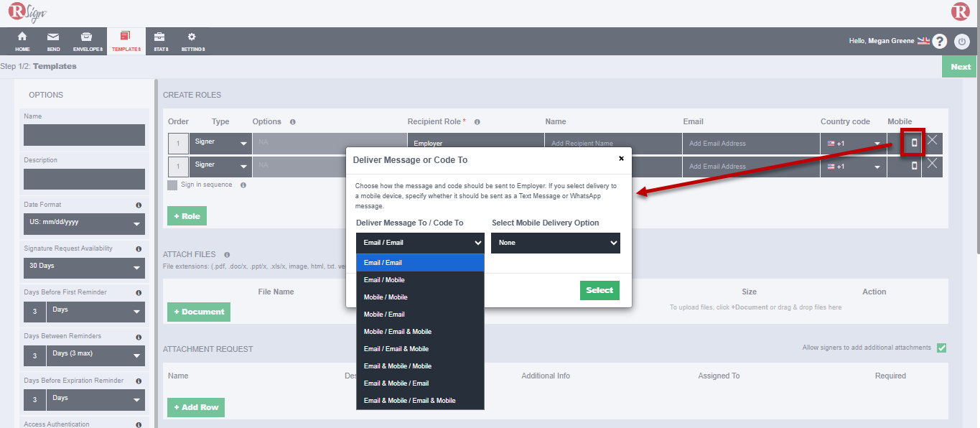Select 'Email / Mobile' from list

click(384, 280)
